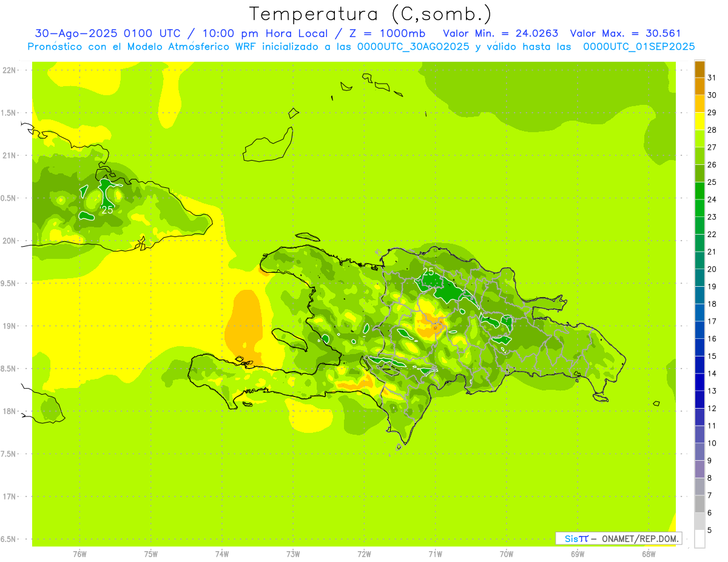Screen dimensions: 728x562
Task: Click the 74W longitude label
Action: [x=222, y=554]
